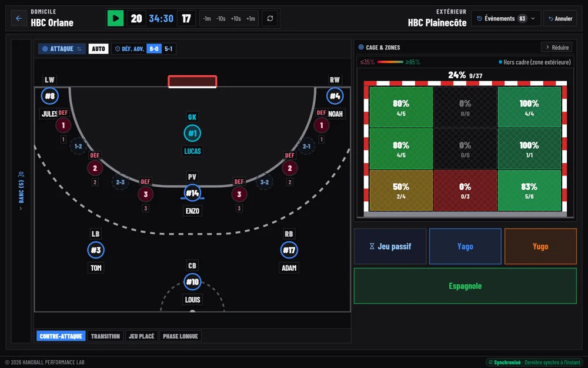Advance the clock by one minute
The height and width of the screenshot is (368, 588).
click(x=250, y=18)
